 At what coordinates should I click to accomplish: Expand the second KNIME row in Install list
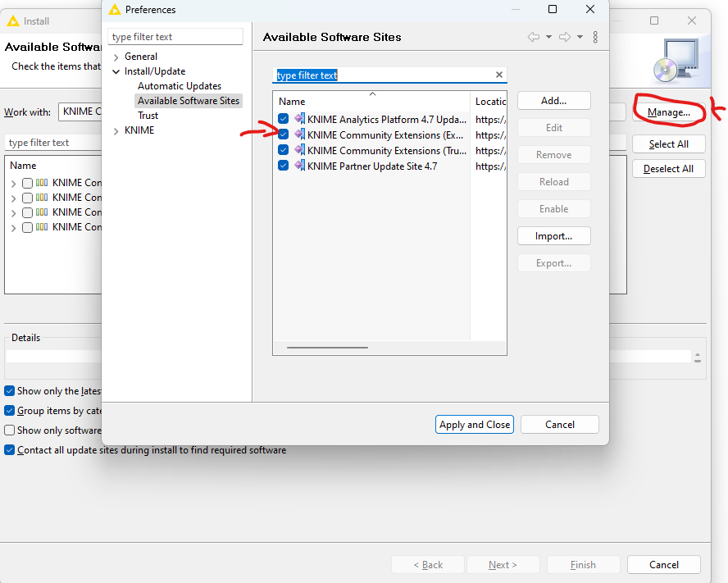tap(13, 198)
